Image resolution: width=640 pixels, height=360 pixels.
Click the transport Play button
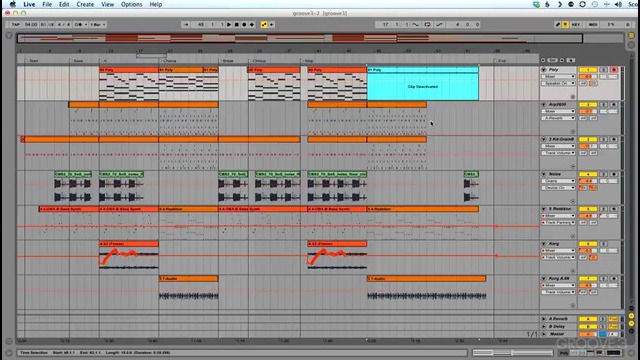(x=229, y=24)
